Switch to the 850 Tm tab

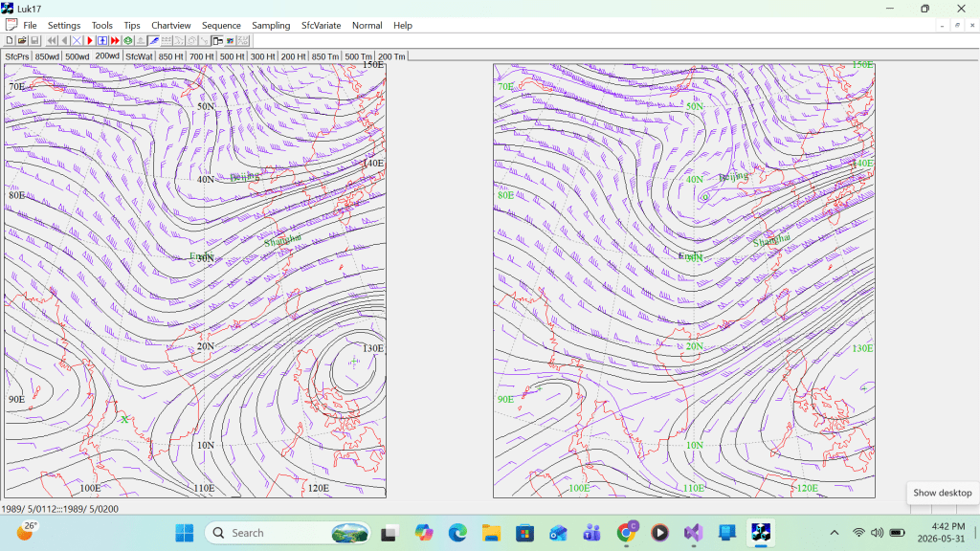(325, 56)
